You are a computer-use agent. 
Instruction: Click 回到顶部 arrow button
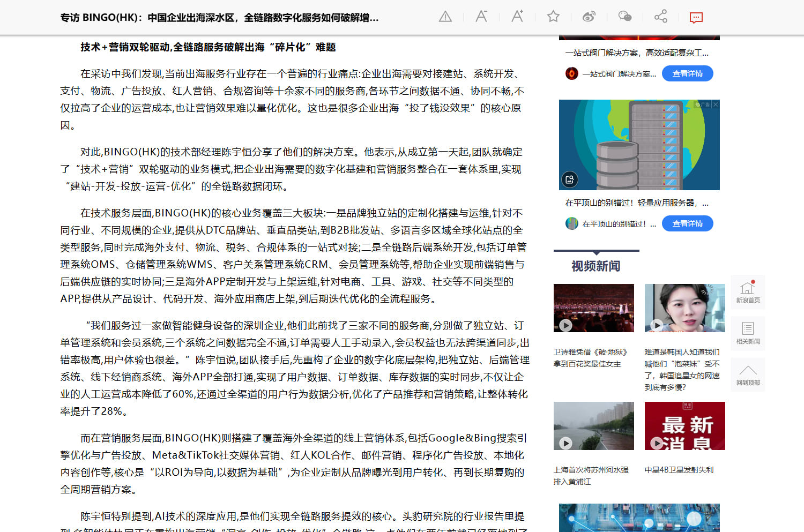[x=748, y=374]
